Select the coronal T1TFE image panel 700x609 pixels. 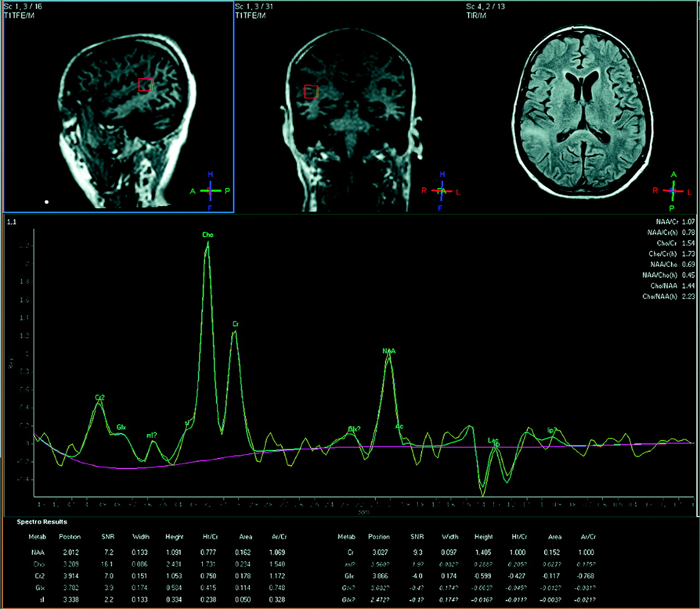tap(350, 107)
